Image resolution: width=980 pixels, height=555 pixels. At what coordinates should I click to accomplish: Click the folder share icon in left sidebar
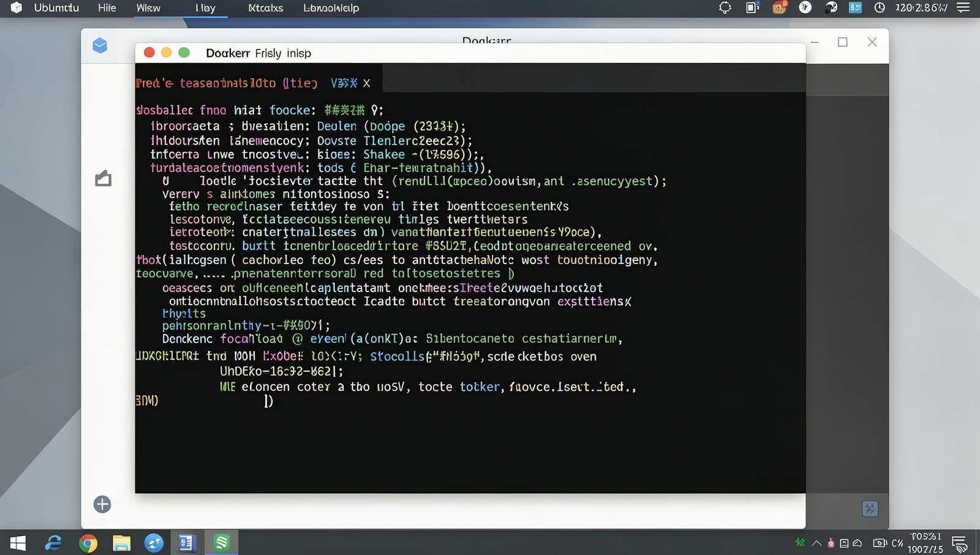[x=103, y=178]
